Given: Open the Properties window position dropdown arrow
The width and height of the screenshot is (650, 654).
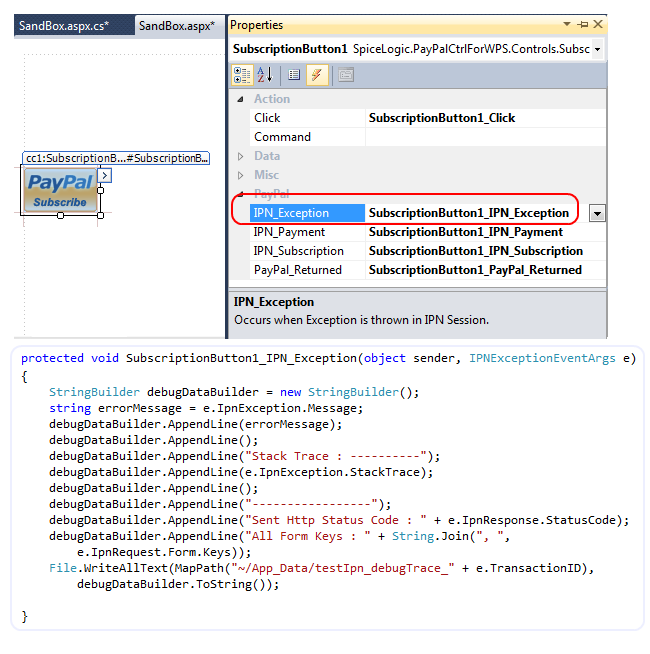Looking at the screenshot, I should (x=567, y=24).
